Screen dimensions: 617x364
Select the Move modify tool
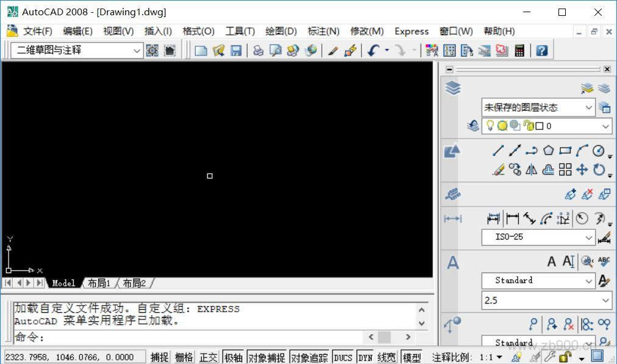(x=582, y=170)
